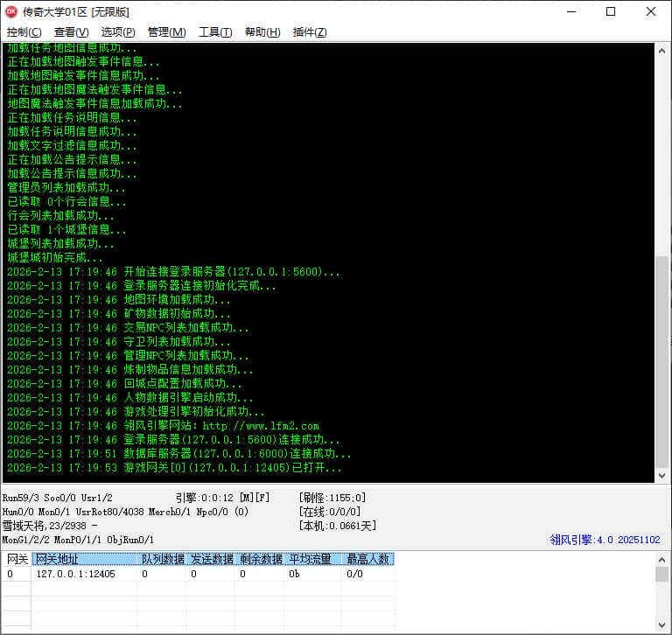The height and width of the screenshot is (635, 672).
Task: Open the 管理(M) menu
Action: coord(167,32)
